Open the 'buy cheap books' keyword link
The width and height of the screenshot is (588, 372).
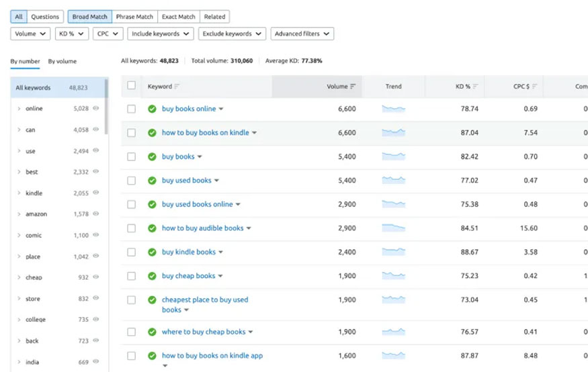(189, 276)
